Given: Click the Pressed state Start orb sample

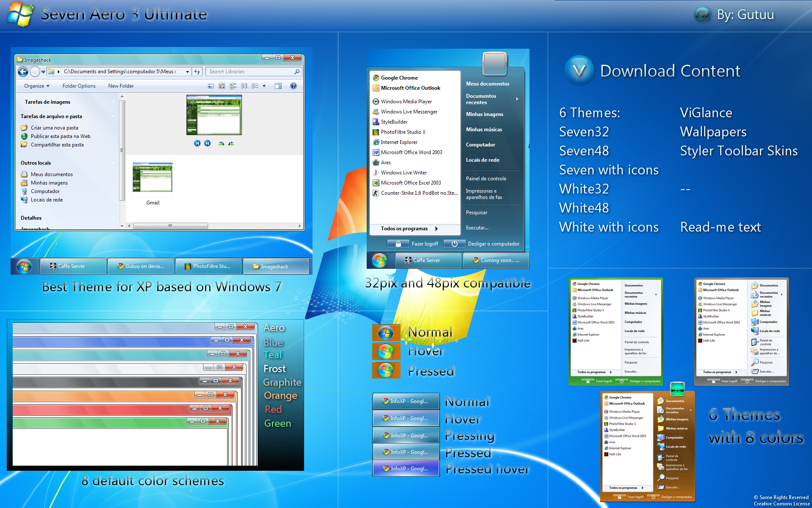Looking at the screenshot, I should (x=386, y=370).
